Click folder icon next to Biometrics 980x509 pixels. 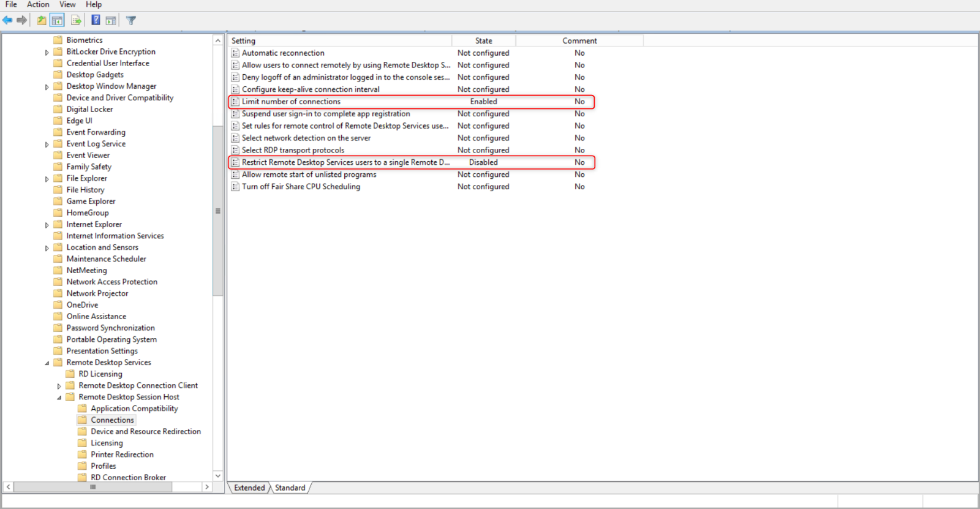coord(58,40)
